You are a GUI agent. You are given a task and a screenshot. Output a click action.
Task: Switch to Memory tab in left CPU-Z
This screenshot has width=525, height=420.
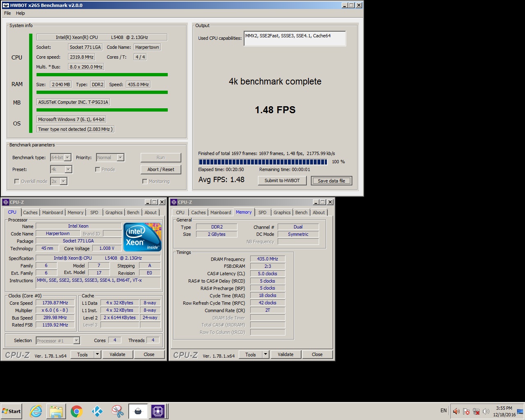coord(75,212)
